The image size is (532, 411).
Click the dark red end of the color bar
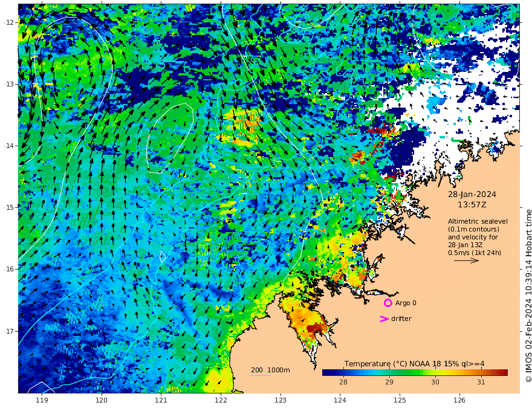pos(504,373)
